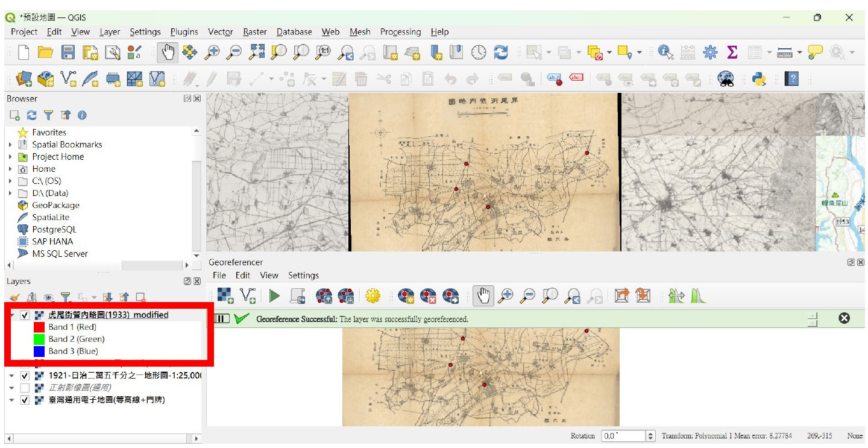Save the project with the floppy disk icon

tap(68, 53)
